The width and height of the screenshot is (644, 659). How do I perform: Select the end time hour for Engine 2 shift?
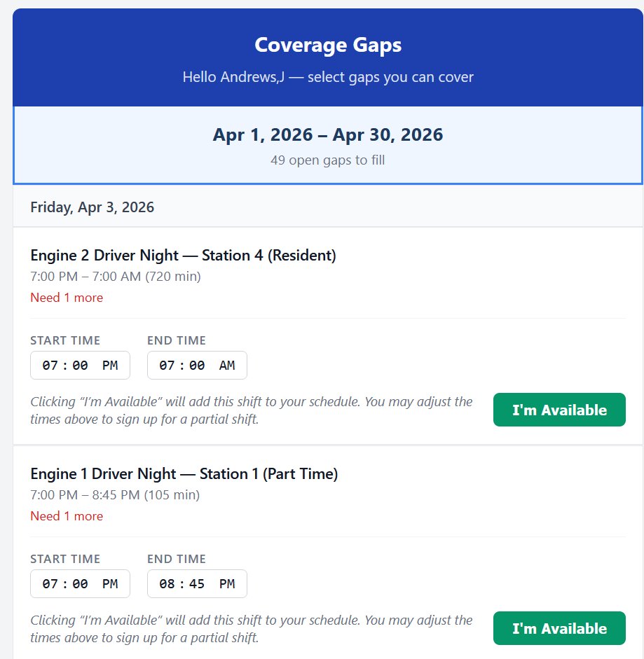tap(167, 366)
